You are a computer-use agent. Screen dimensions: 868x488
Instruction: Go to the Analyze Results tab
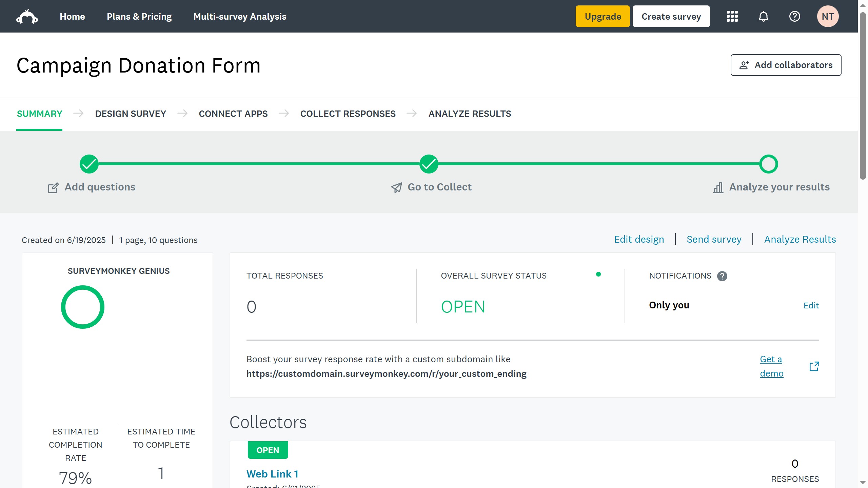(470, 114)
